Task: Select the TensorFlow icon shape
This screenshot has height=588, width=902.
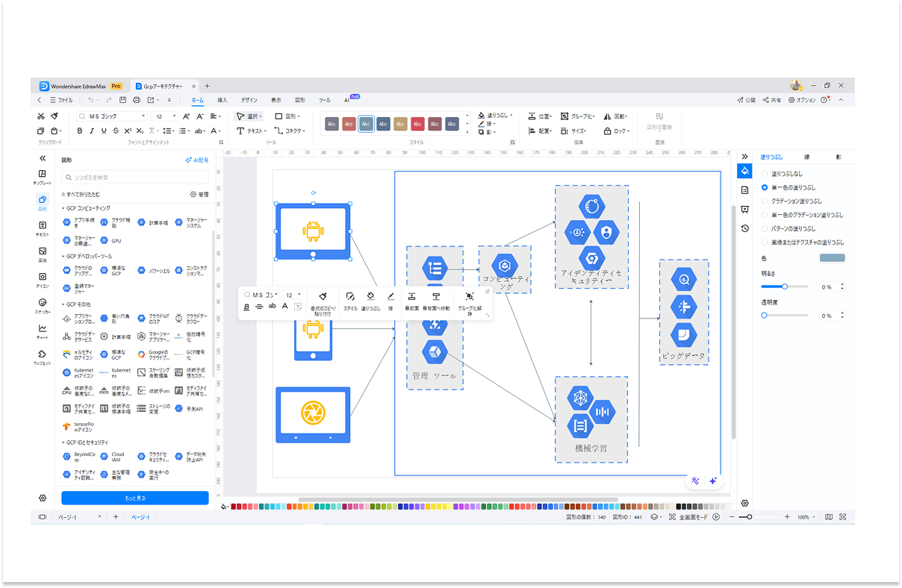Action: 67,426
